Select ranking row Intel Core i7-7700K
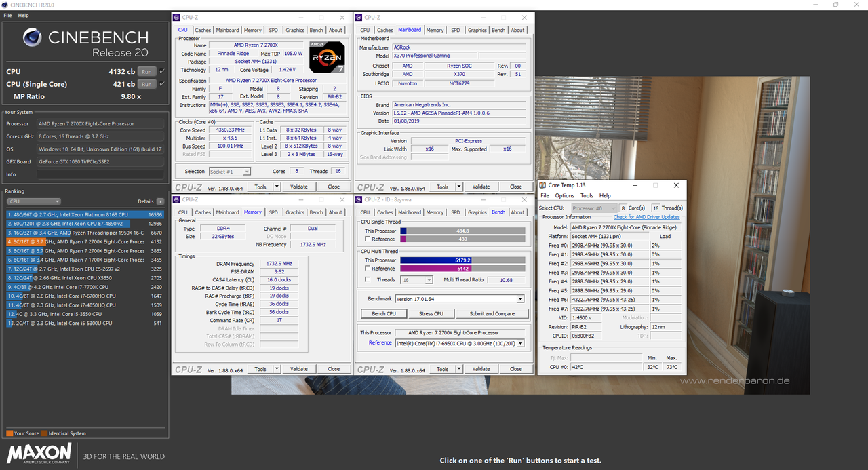The image size is (868, 470). click(x=85, y=287)
